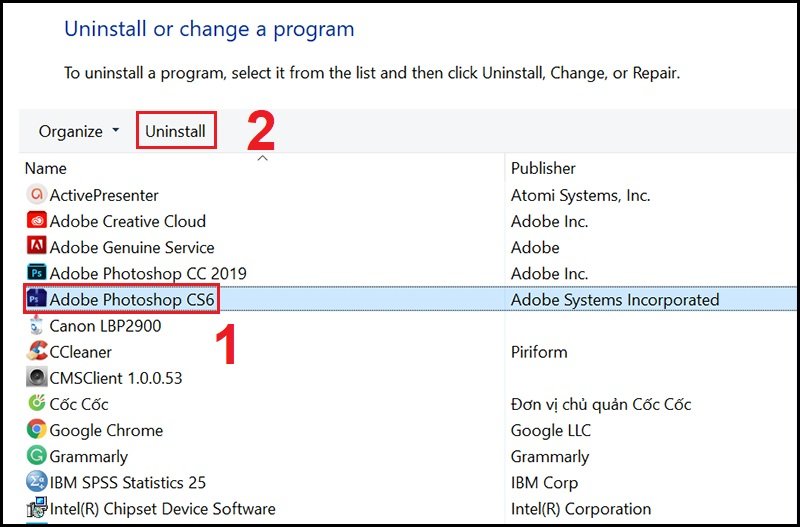Click the Adobe Photoshop CS6 icon
Image resolution: width=800 pixels, height=527 pixels.
click(37, 299)
